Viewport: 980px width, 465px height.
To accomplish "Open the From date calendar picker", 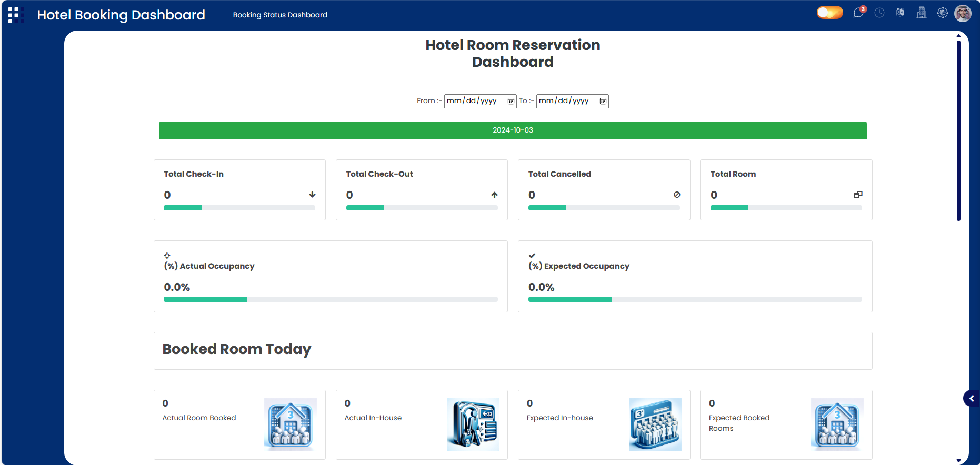I will (511, 101).
